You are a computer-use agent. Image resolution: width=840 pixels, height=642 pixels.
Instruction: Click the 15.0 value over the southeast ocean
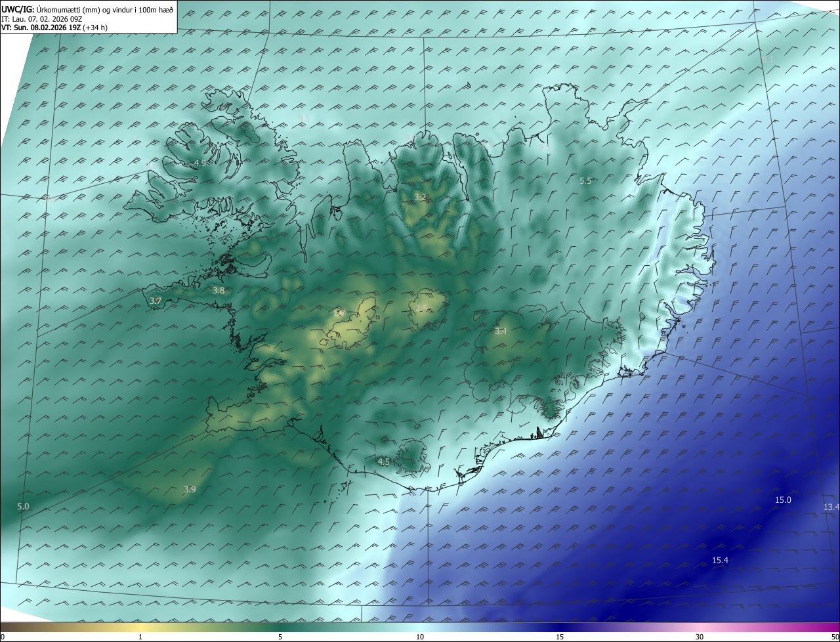click(x=784, y=500)
